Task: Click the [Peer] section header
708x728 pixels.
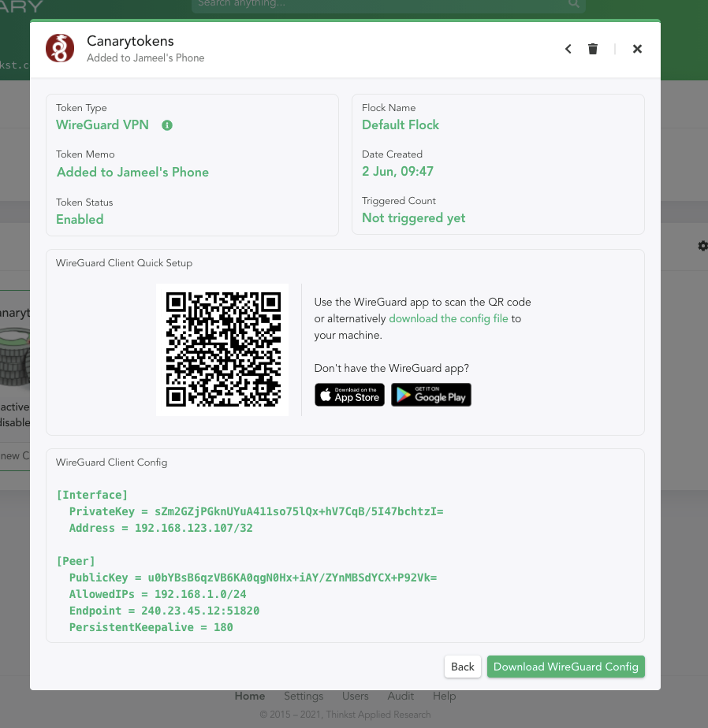Action: 76,561
